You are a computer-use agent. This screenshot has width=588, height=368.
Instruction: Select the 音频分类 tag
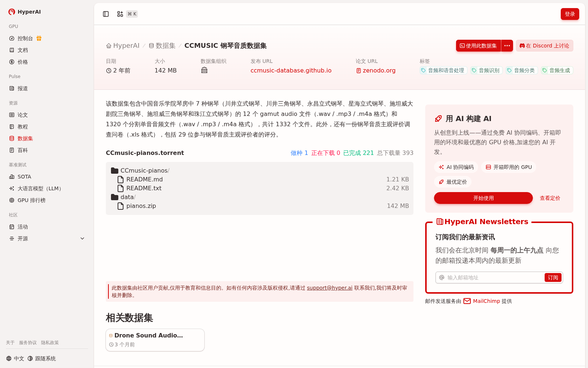pyautogui.click(x=521, y=70)
